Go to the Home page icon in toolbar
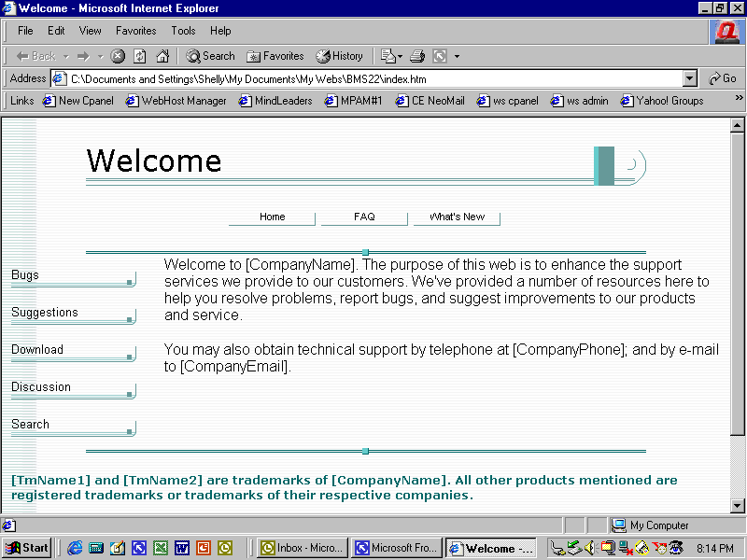The height and width of the screenshot is (560, 747). (x=162, y=56)
